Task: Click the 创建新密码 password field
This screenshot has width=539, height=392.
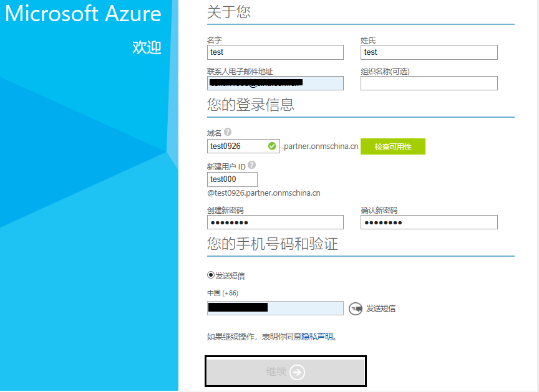Action: (x=275, y=222)
